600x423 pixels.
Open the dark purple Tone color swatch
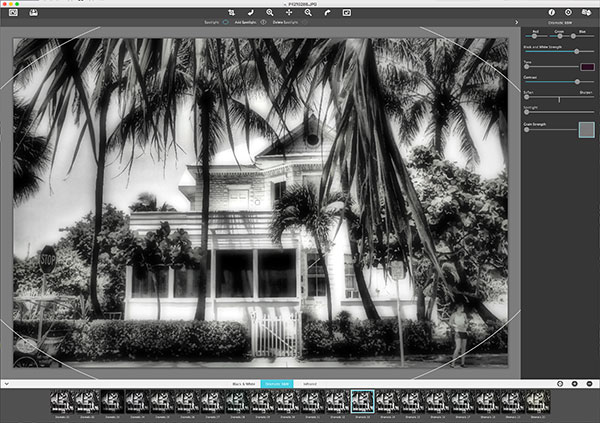587,67
